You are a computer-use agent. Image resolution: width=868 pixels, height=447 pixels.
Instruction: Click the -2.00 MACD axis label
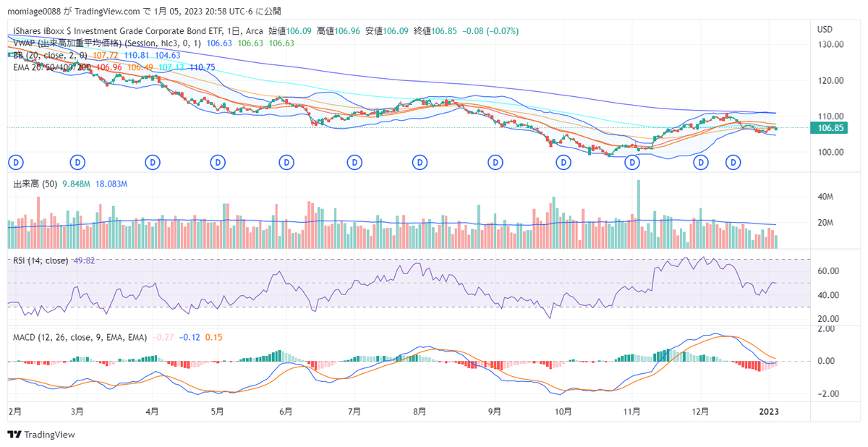[827, 394]
